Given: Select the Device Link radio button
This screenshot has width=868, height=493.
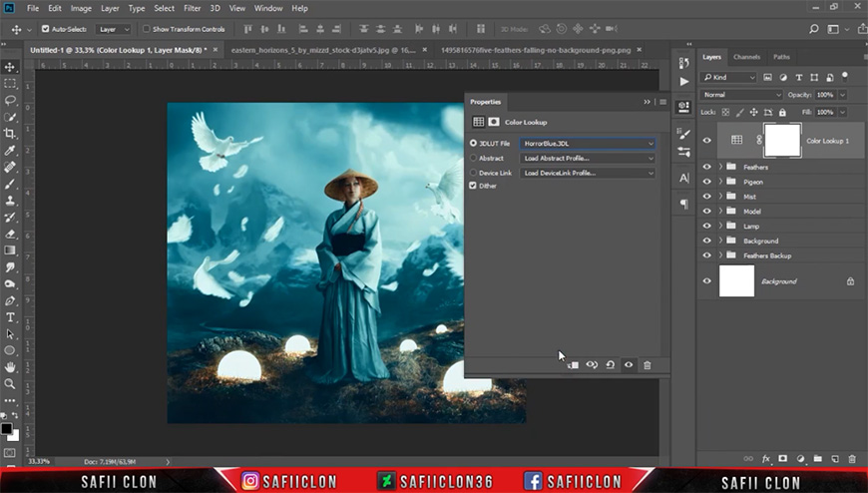Looking at the screenshot, I should click(x=473, y=173).
